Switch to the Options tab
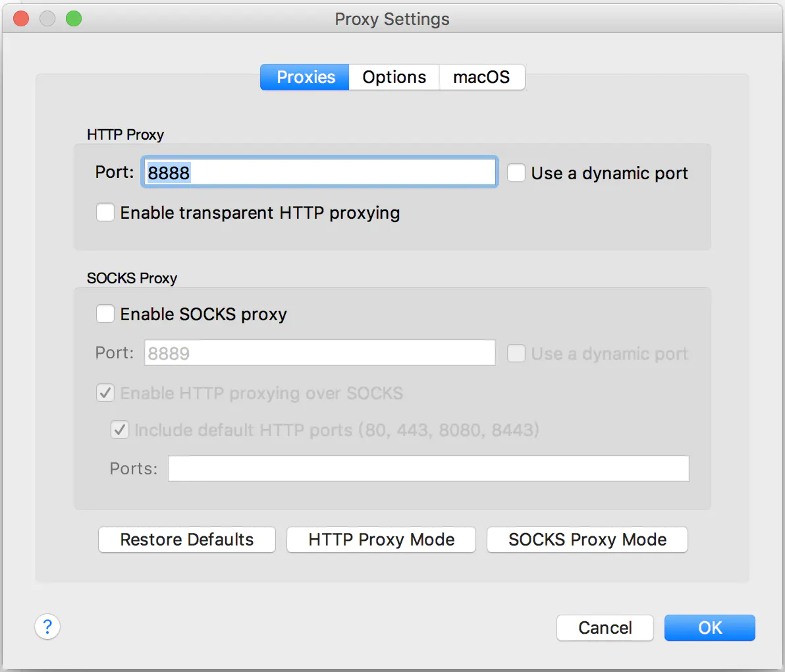 pyautogui.click(x=394, y=77)
